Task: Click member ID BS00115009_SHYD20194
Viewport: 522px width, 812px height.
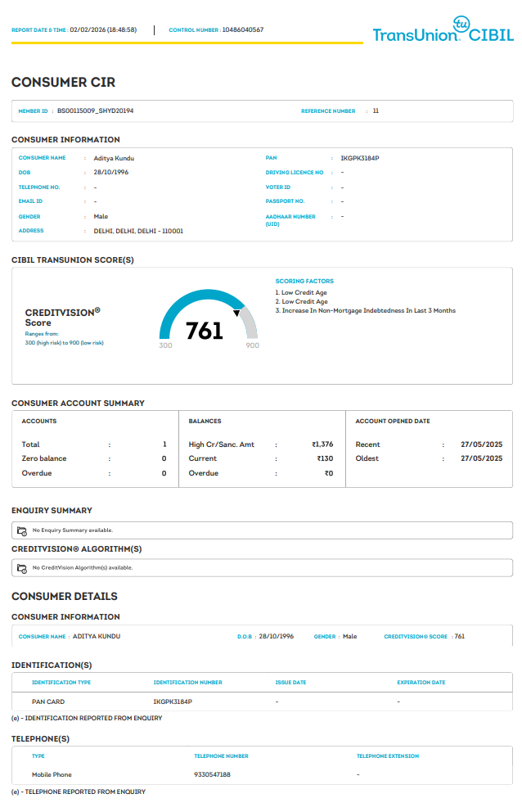Action: click(95, 111)
